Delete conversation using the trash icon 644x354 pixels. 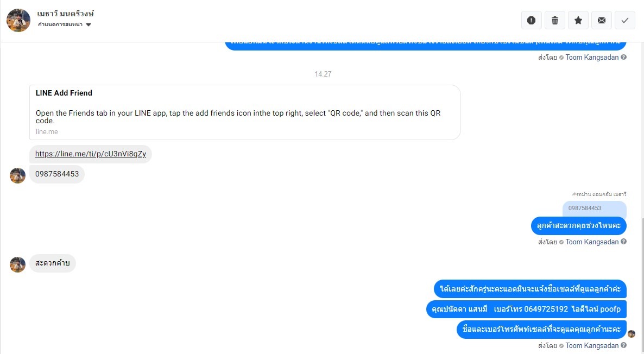click(x=555, y=20)
